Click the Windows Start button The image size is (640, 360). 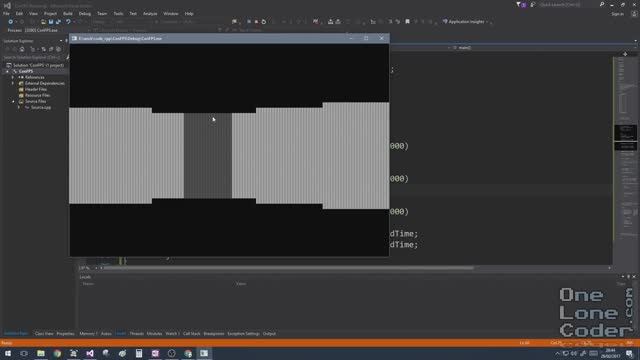(x=8, y=353)
